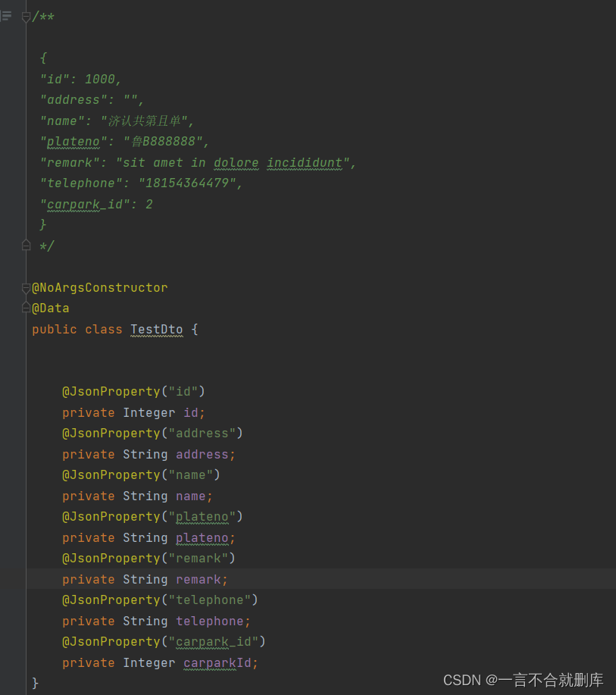Click the 'private String address;' line
Image resolution: width=616 pixels, height=695 pixels.
point(149,454)
